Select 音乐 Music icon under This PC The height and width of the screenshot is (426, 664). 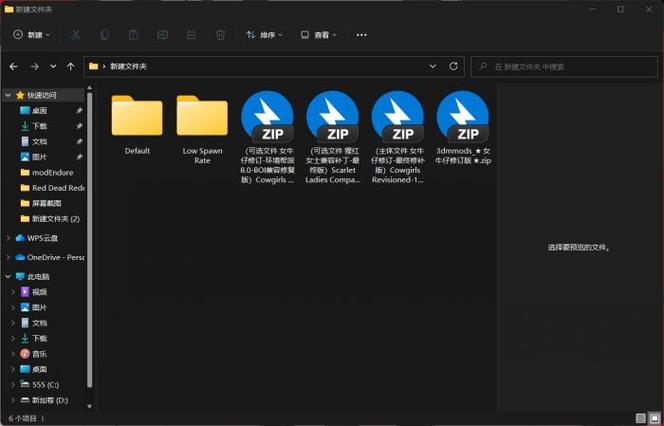click(25, 354)
